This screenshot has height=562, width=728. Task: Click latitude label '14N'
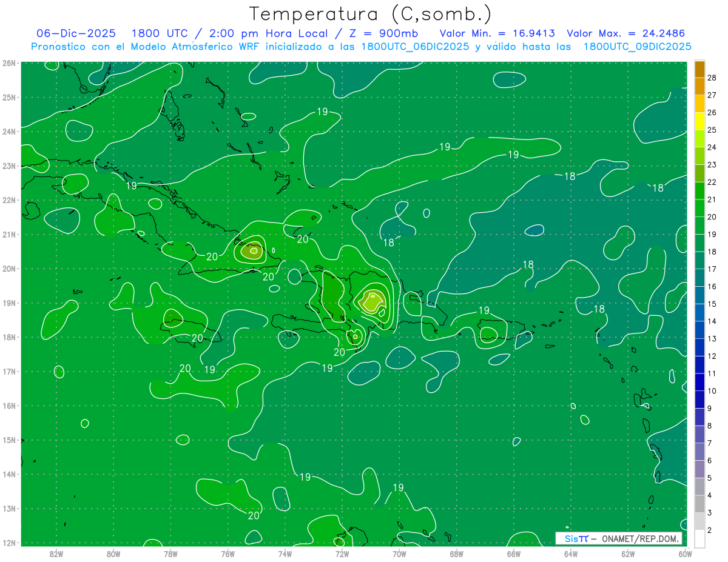[x=8, y=474]
